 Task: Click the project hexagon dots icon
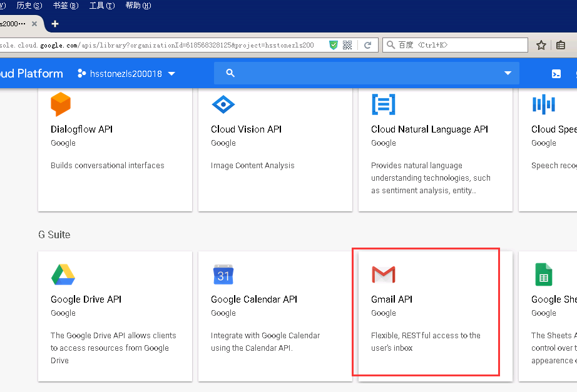(x=82, y=74)
